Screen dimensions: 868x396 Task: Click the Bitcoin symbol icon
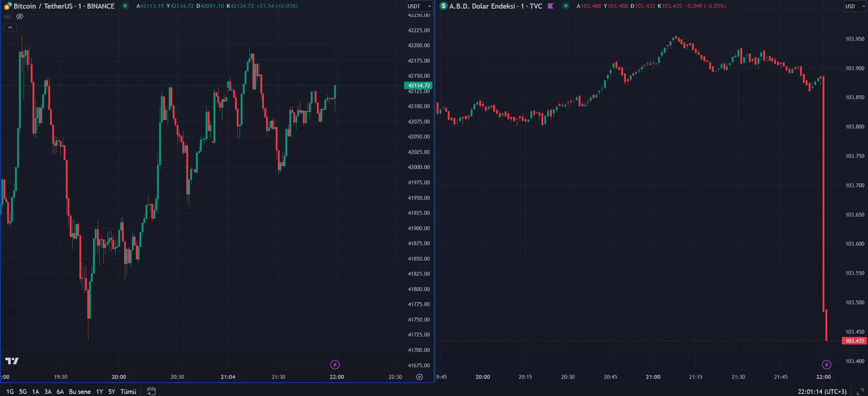click(x=8, y=6)
